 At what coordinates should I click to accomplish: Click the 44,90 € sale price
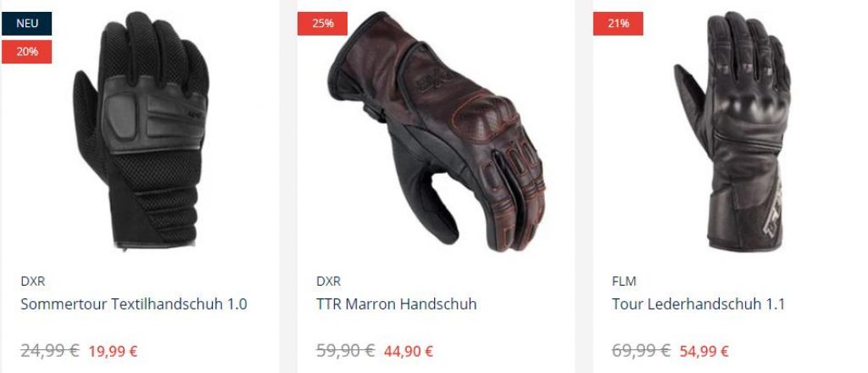[x=409, y=351]
